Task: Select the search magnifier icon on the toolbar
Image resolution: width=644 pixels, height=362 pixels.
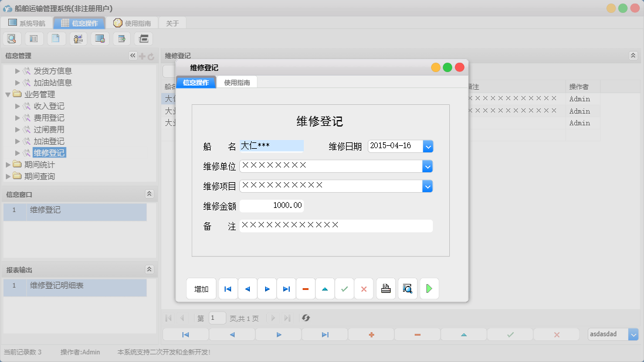Action: (12, 38)
